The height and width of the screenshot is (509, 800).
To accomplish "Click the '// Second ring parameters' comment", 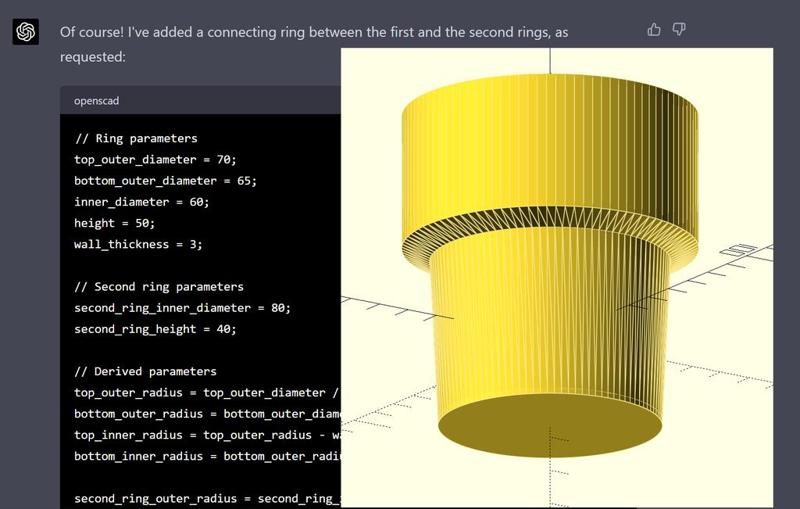I will click(x=158, y=287).
